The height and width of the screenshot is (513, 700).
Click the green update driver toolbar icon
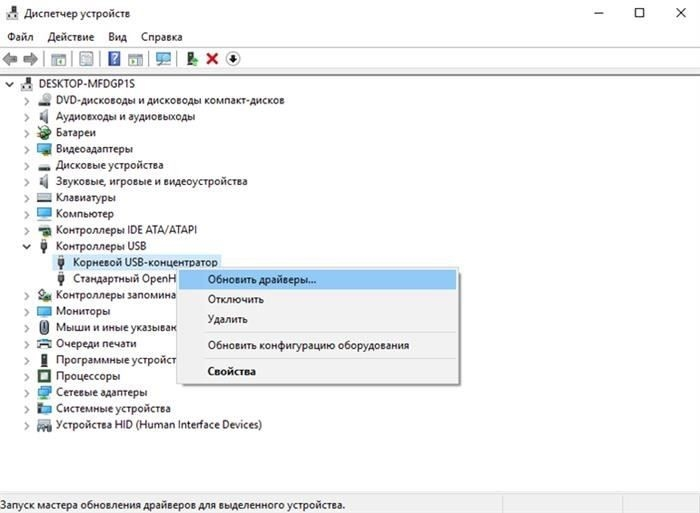pos(192,59)
